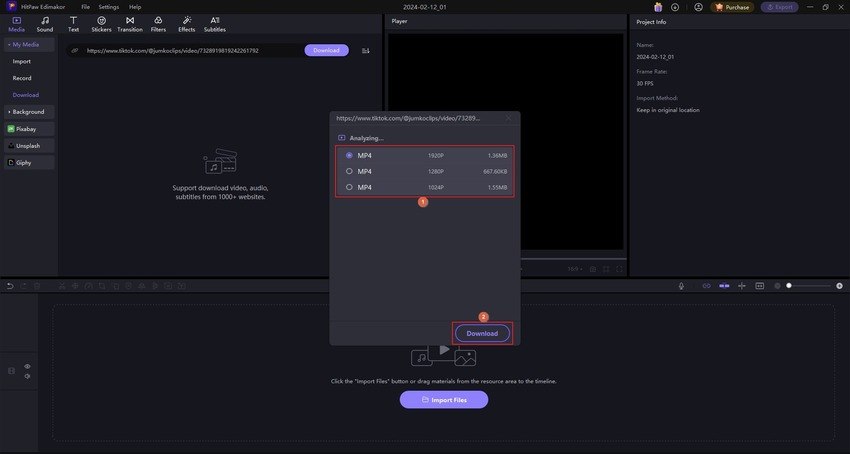850x454 pixels.
Task: Click the undo icon in timeline toolbar
Action: coord(10,285)
